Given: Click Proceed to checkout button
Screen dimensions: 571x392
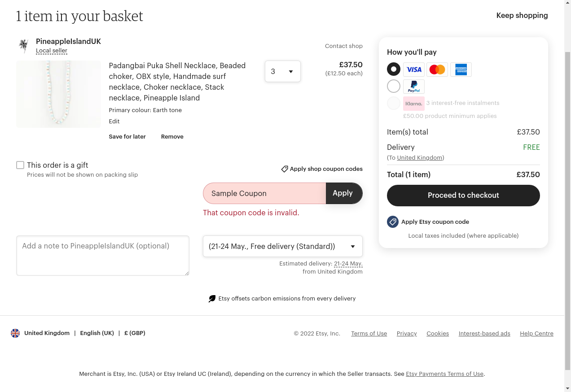Looking at the screenshot, I should pyautogui.click(x=463, y=196).
